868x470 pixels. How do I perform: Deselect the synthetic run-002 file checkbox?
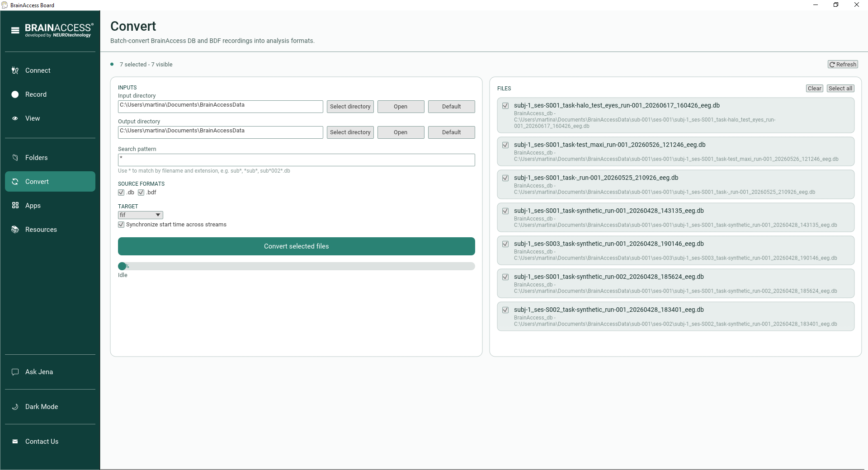[x=505, y=277]
